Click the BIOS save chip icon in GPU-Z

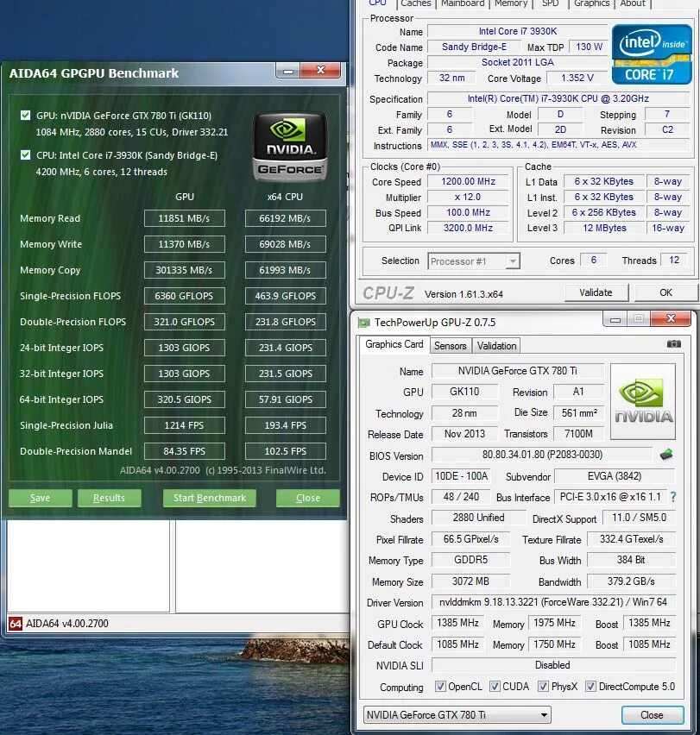tap(666, 455)
